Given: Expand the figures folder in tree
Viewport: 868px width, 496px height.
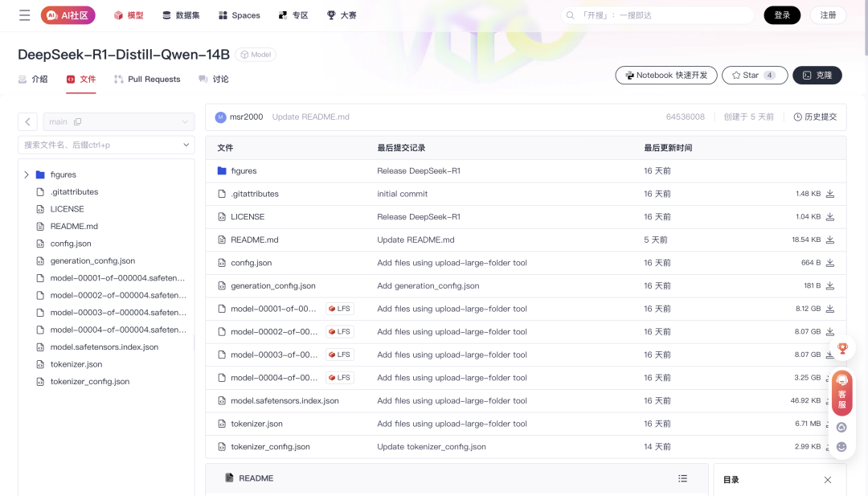Looking at the screenshot, I should [x=26, y=174].
